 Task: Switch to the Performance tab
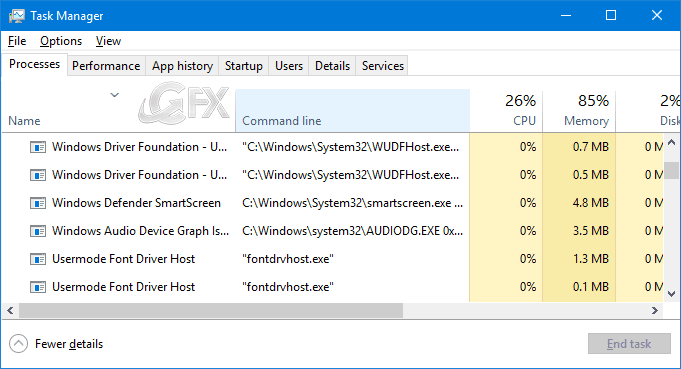tap(106, 66)
